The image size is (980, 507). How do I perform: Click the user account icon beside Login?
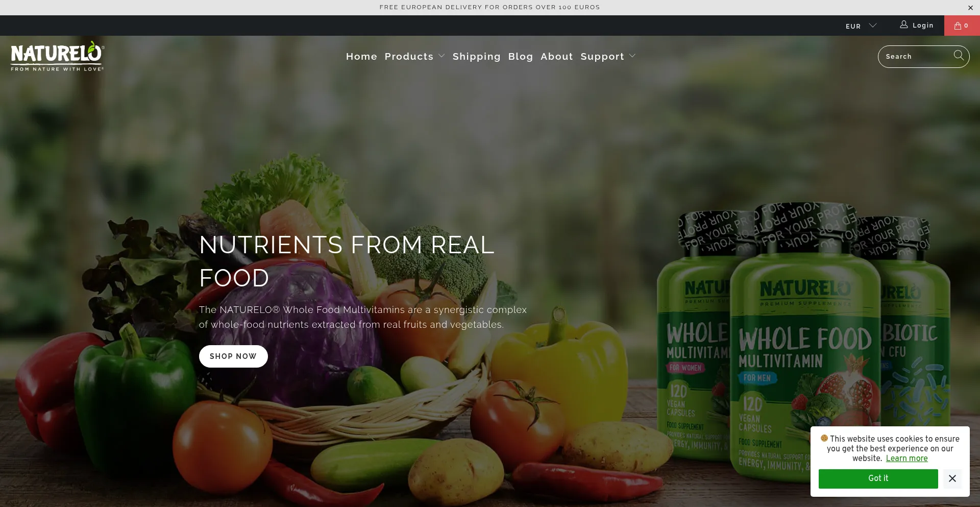click(x=904, y=25)
